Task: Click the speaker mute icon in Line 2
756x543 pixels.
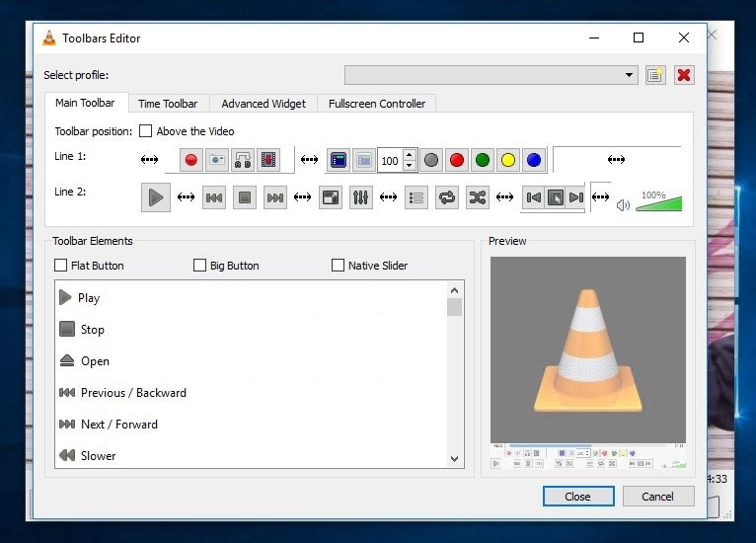Action: (x=623, y=205)
